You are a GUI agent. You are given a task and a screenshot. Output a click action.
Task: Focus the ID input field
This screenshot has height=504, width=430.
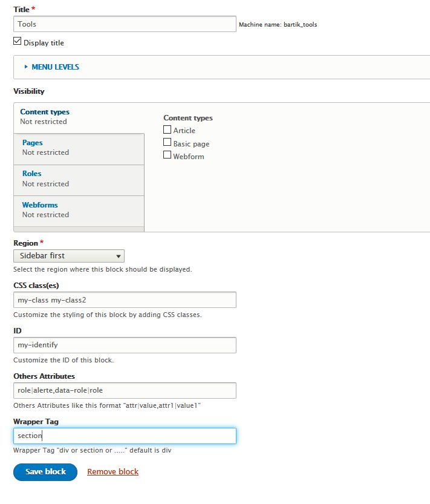coord(125,345)
